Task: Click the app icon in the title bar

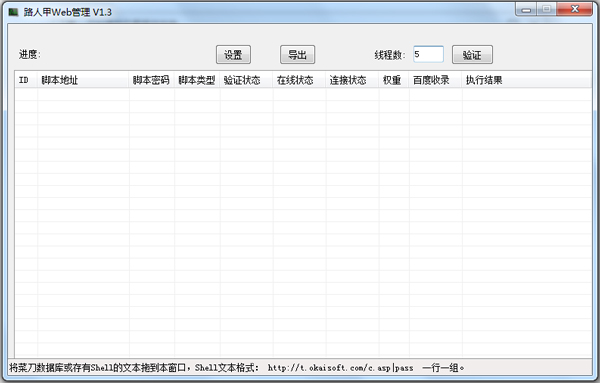Action: (14, 12)
